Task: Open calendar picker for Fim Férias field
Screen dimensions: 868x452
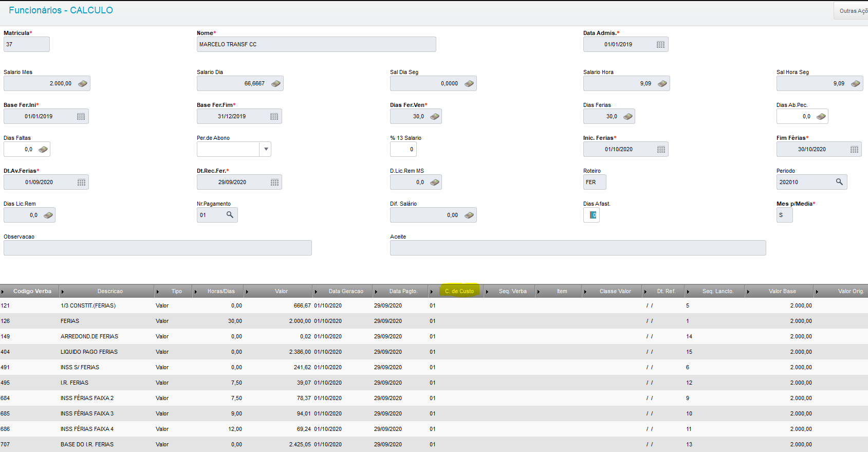Action: [x=854, y=150]
